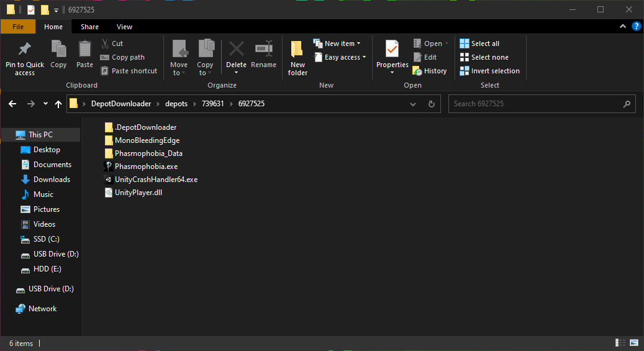
Task: Expand the address bar history dropdown
Action: (413, 104)
